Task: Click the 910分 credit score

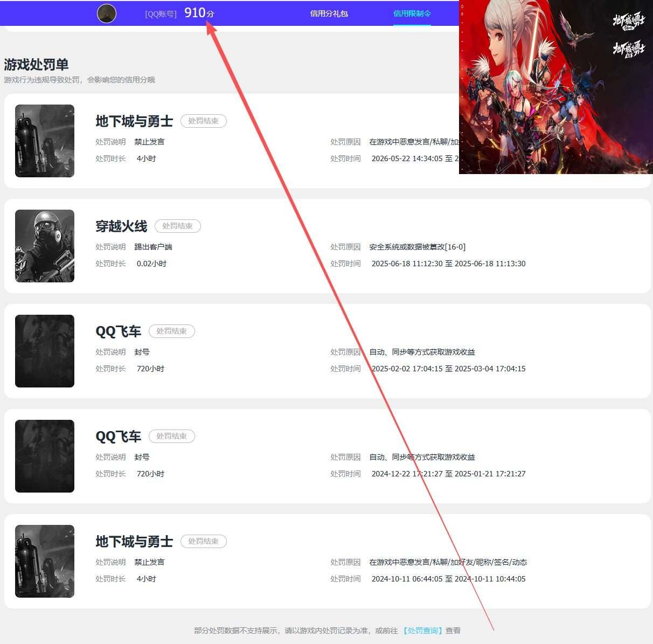Action: (199, 13)
